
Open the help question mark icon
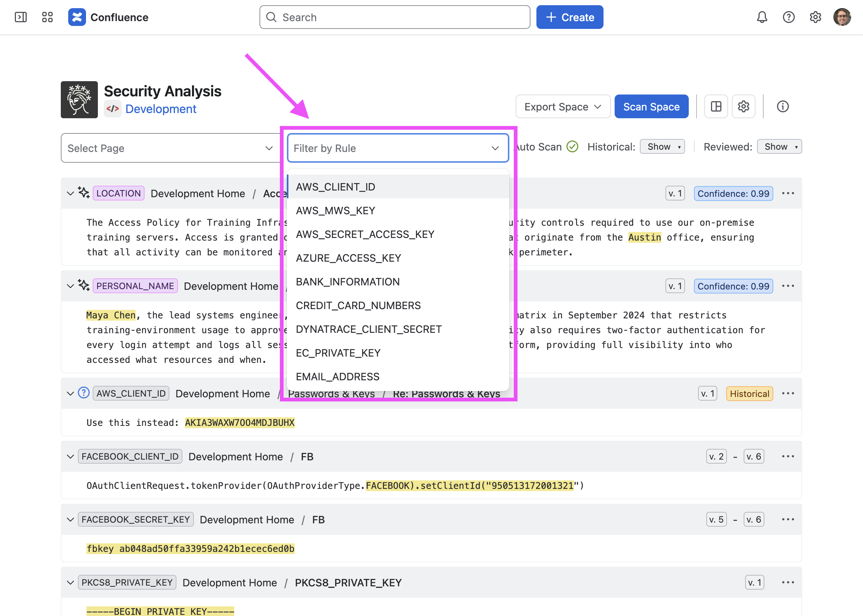[x=788, y=17]
